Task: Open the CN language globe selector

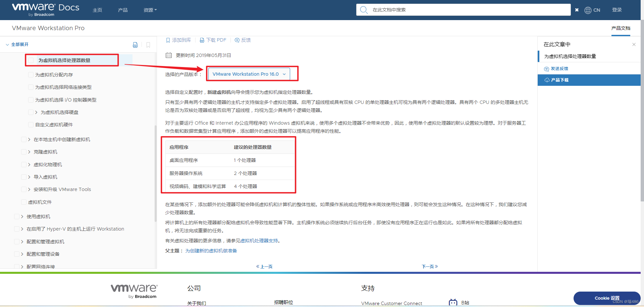Action: pos(592,10)
